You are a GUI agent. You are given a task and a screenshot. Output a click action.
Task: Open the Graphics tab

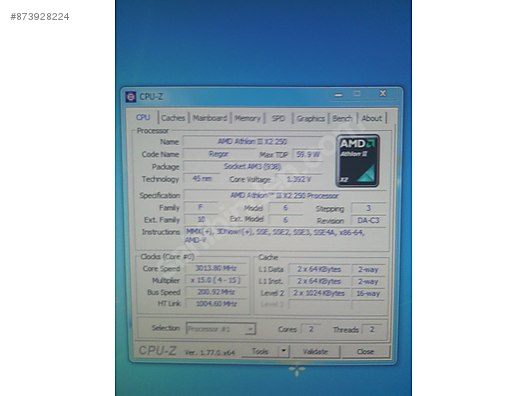(311, 118)
